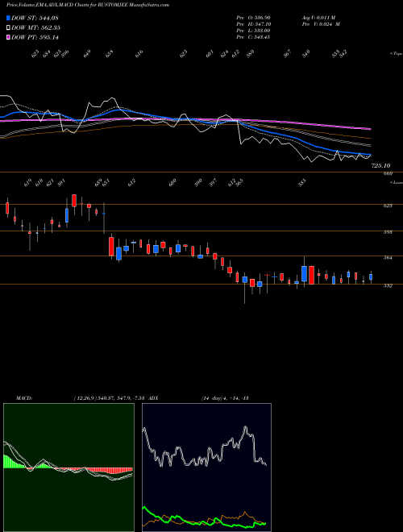The height and width of the screenshot is (532, 403).
Task: Click inside the green MACD histogram panel
Action: coord(69,468)
